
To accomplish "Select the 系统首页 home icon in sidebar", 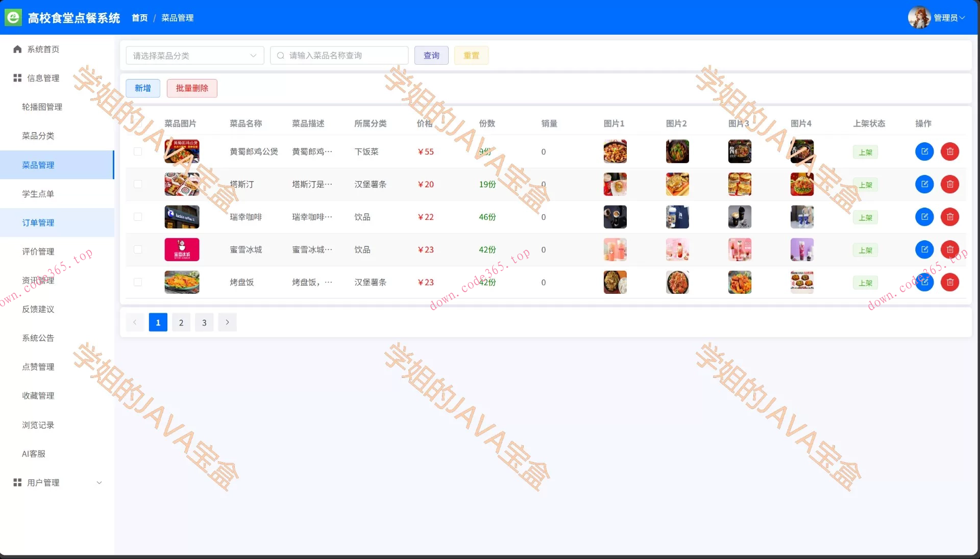I will pos(17,49).
